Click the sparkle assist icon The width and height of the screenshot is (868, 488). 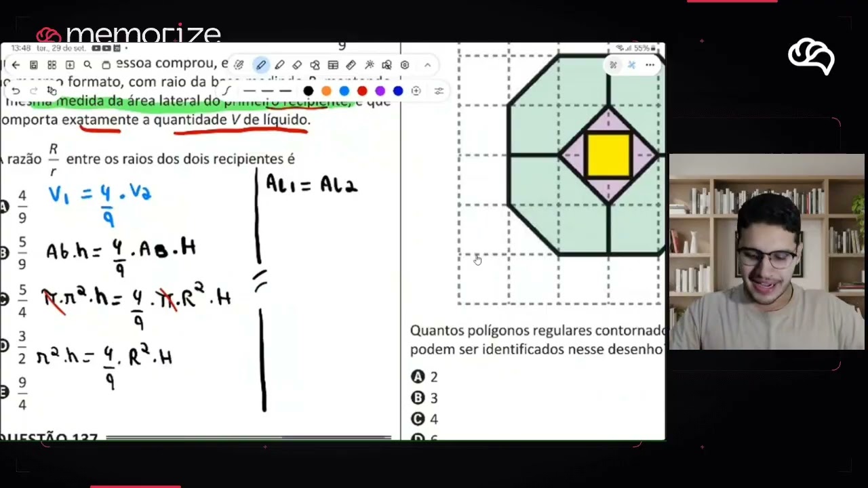point(369,65)
